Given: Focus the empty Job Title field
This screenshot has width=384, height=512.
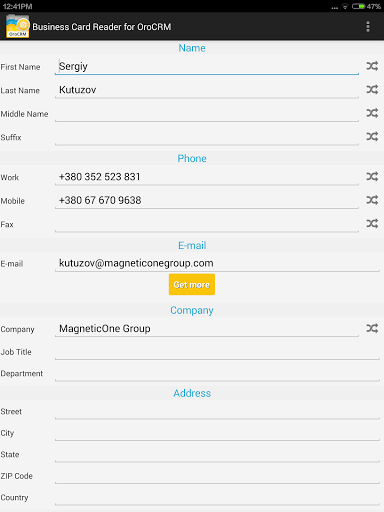Looking at the screenshot, I should click(217, 352).
